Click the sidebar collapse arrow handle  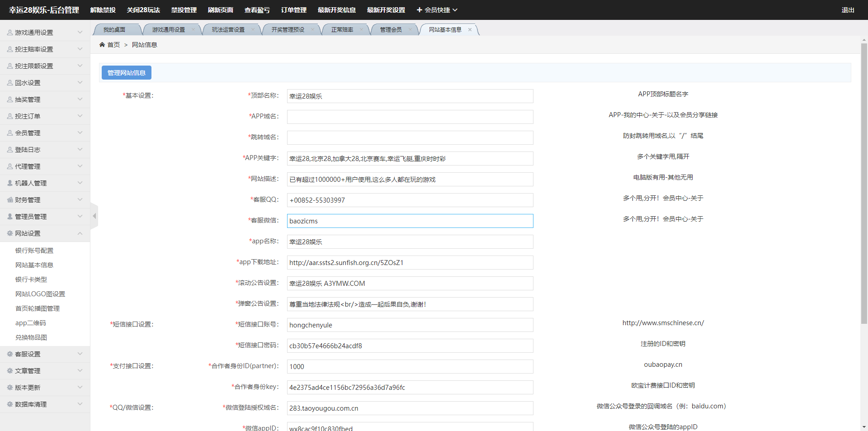[x=94, y=216]
